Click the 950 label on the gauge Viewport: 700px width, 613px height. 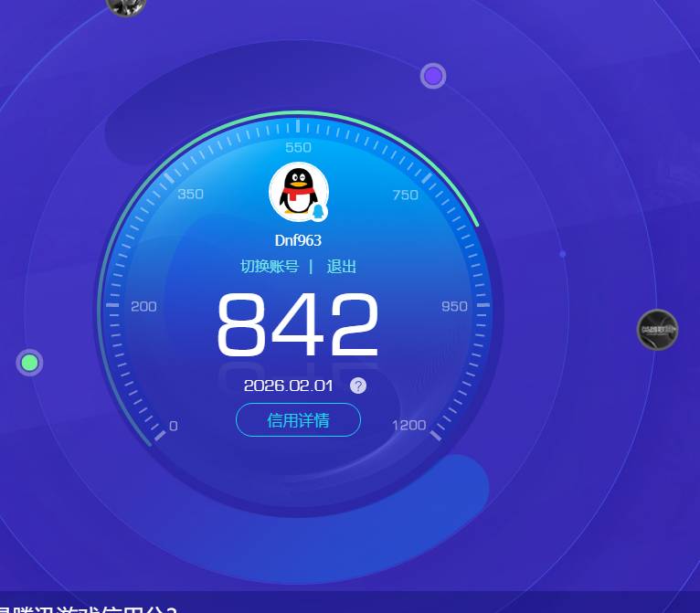tap(454, 306)
